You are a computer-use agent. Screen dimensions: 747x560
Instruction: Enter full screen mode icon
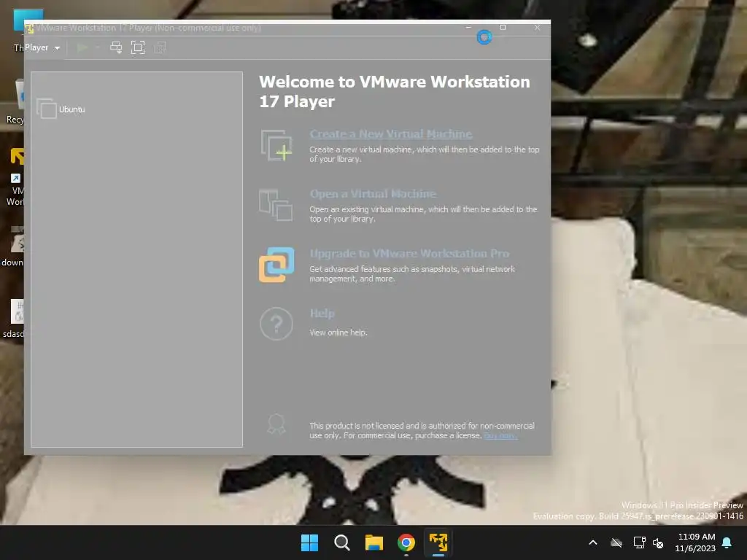138,47
